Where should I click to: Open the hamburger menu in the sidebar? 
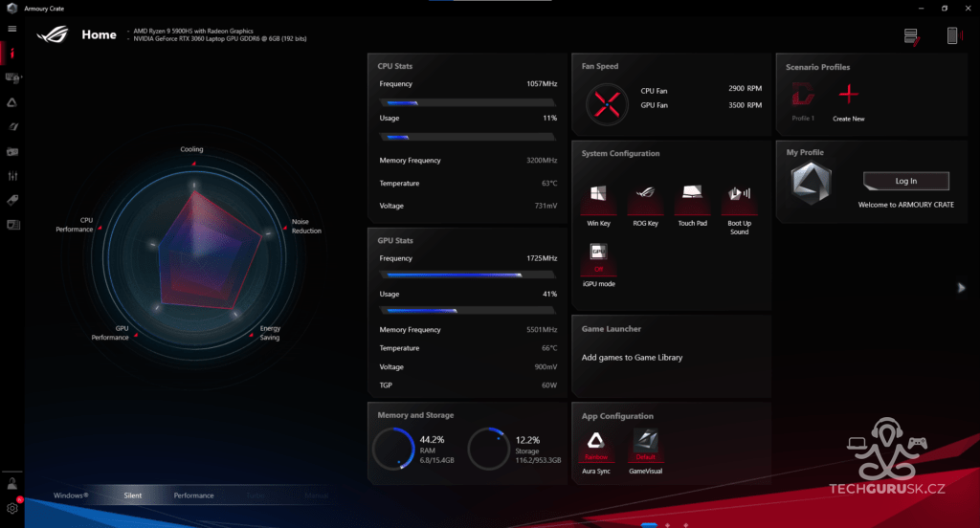(11, 29)
